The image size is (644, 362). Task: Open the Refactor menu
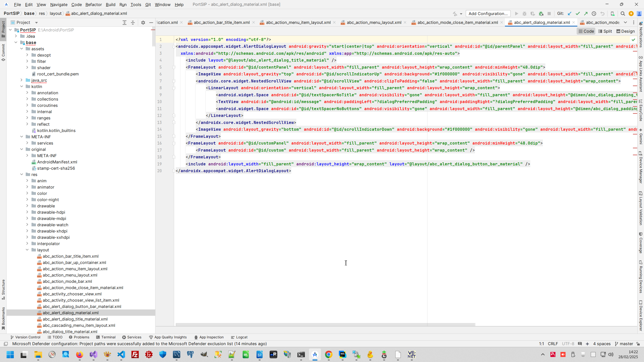93,5
